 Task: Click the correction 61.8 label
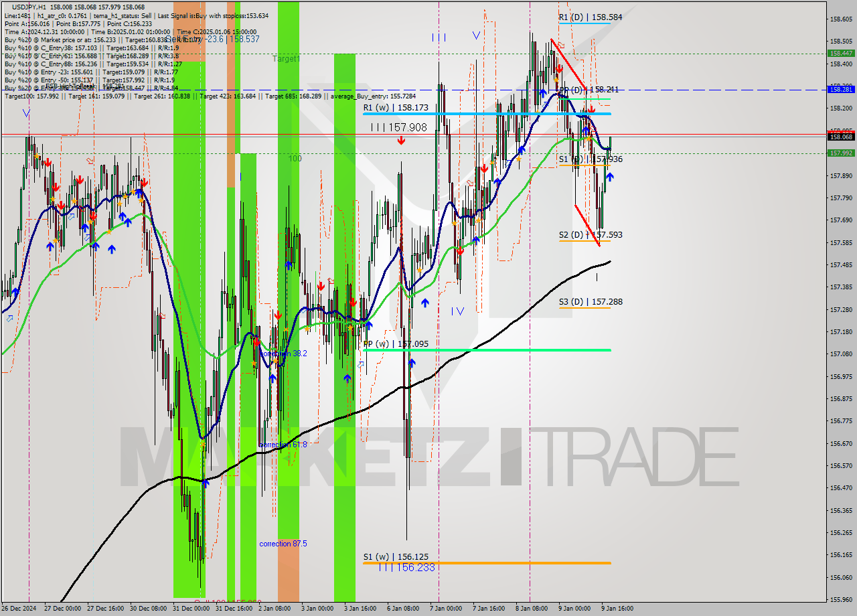(283, 445)
